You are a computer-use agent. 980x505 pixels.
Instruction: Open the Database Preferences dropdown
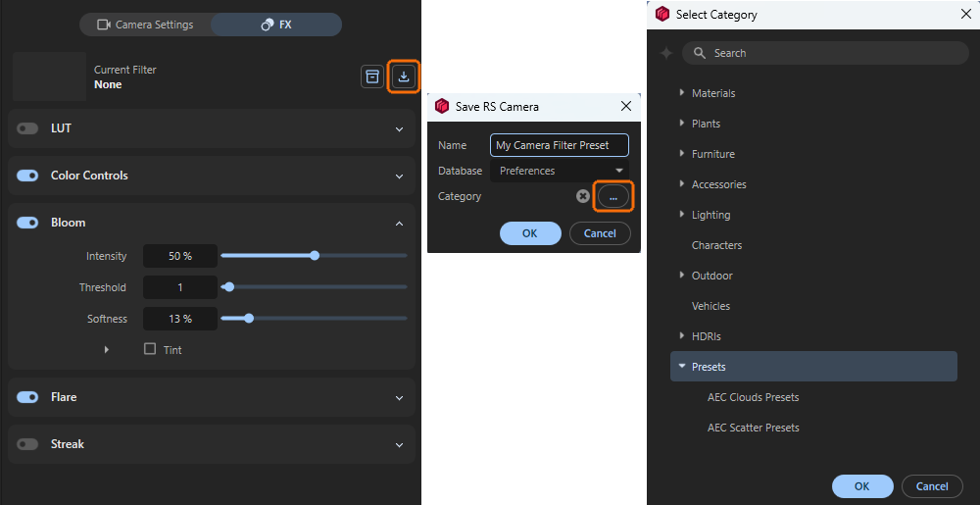click(560, 171)
